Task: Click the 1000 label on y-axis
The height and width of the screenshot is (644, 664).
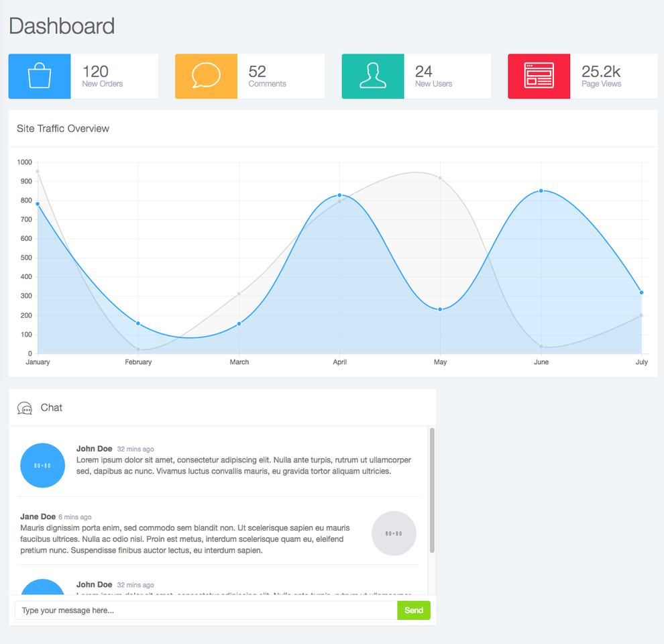Action: 25,162
